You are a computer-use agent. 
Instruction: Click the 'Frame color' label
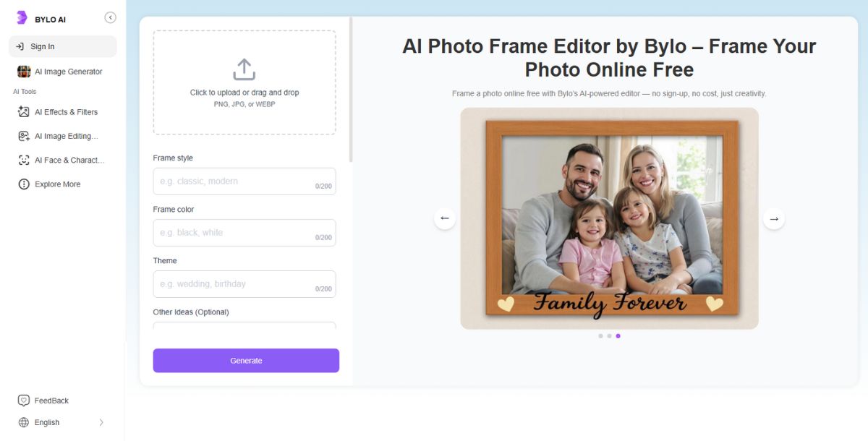(174, 209)
